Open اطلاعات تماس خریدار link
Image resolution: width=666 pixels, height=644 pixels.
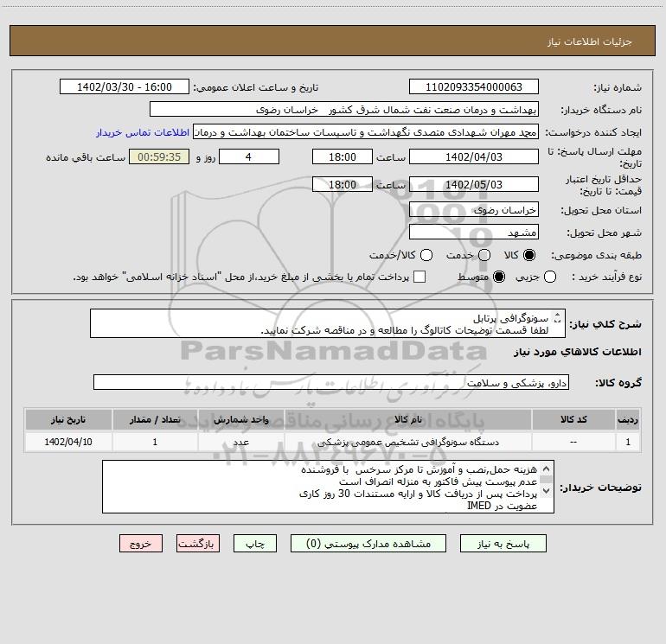click(x=143, y=132)
